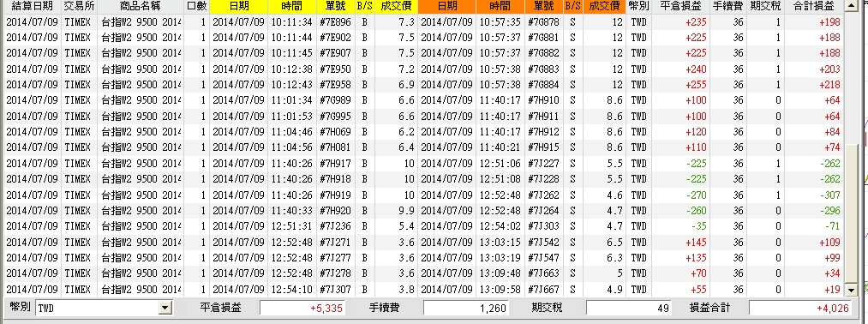Select the row with order #7H917
868x324 pixels.
[x=423, y=164]
